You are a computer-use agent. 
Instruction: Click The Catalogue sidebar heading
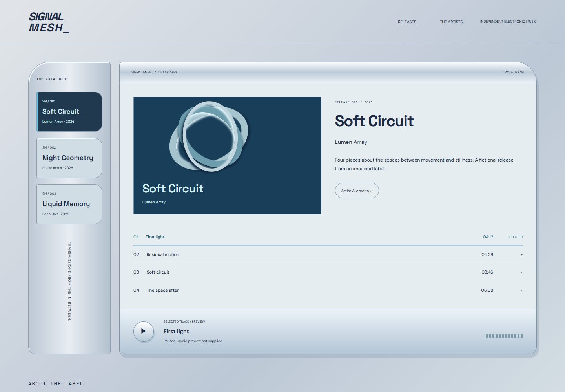(52, 79)
